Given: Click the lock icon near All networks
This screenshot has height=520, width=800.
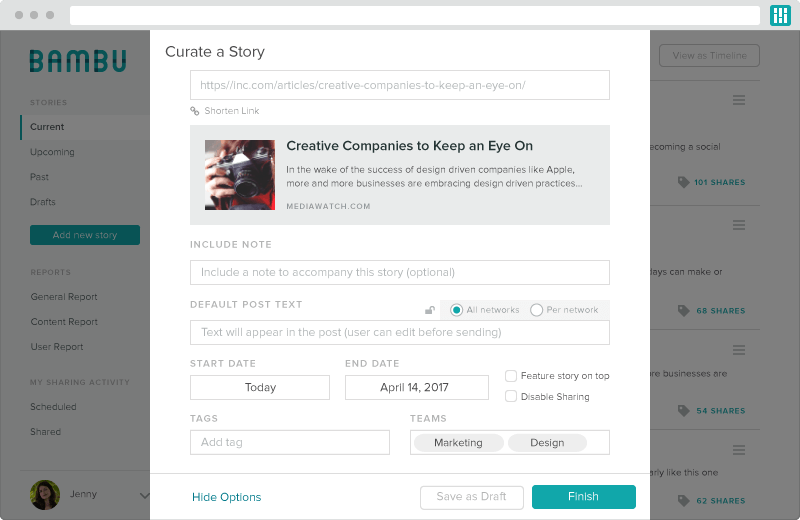Looking at the screenshot, I should (x=430, y=310).
